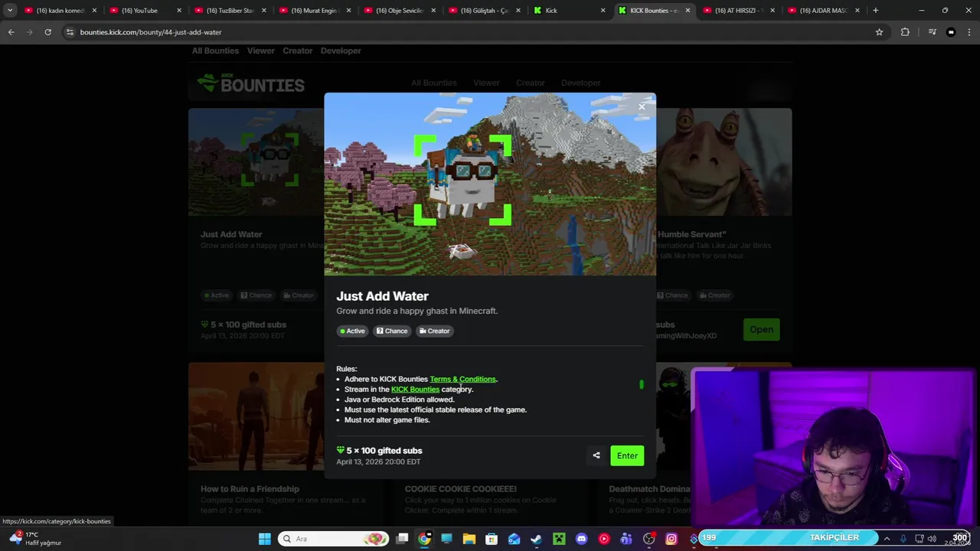Select Creator in top navigation
This screenshot has height=551, width=980.
tap(297, 51)
